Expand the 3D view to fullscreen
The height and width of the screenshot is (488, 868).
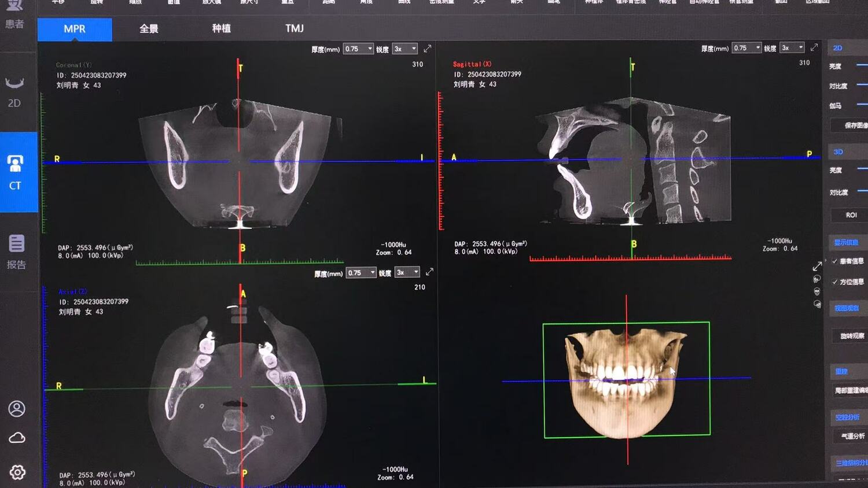(817, 266)
